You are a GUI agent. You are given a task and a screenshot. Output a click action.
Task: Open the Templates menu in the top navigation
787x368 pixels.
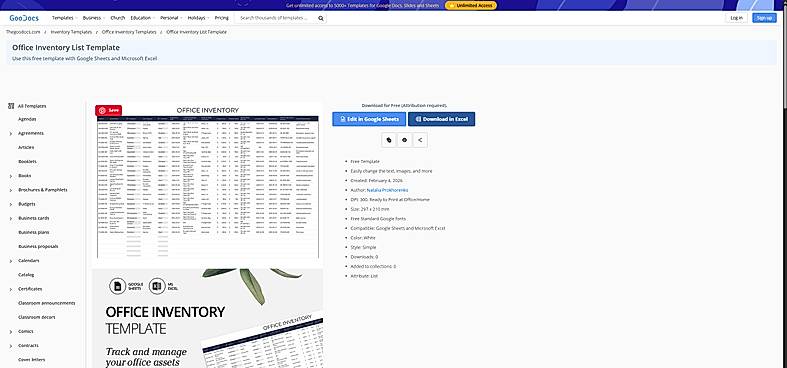pos(64,18)
